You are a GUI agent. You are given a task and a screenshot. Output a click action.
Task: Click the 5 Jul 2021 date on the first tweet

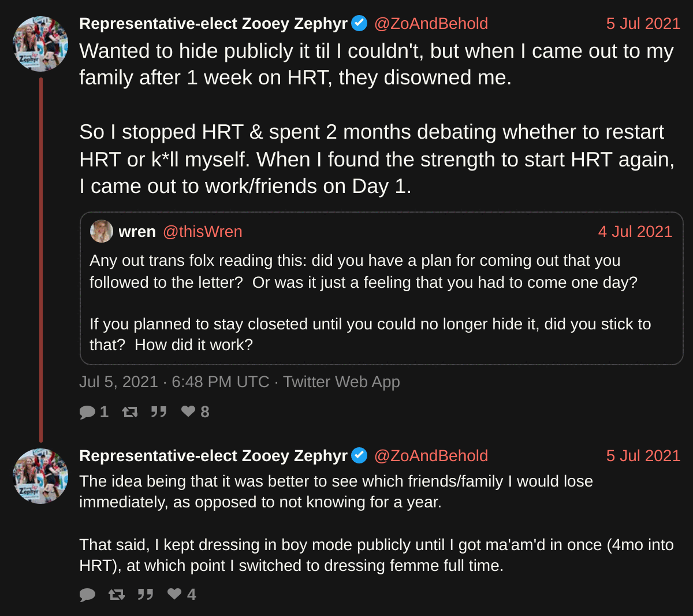643,24
